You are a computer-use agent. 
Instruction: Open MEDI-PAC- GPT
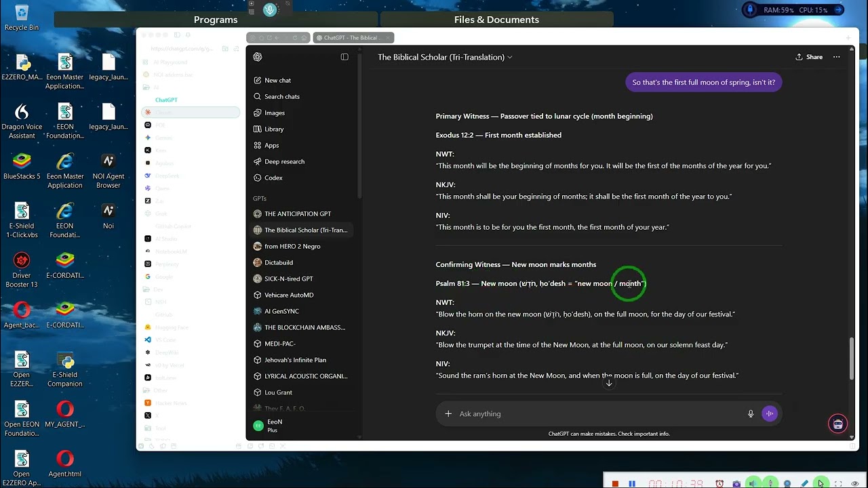[301, 344]
